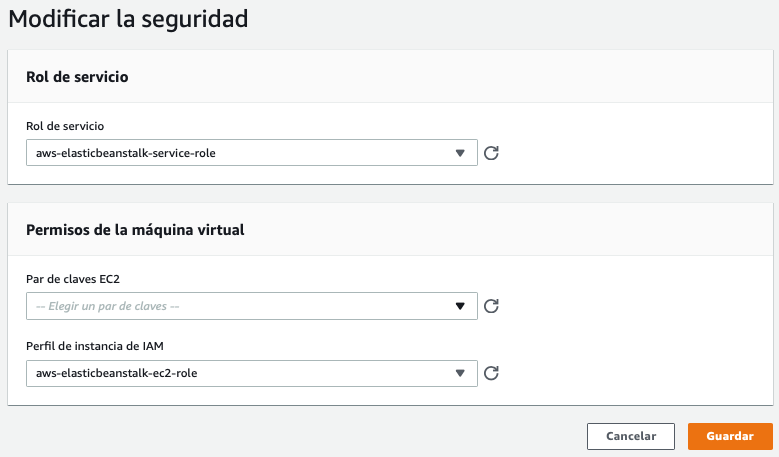The height and width of the screenshot is (457, 779).
Task: Click the 'Par de claves EC2' field label
Action: (73, 279)
